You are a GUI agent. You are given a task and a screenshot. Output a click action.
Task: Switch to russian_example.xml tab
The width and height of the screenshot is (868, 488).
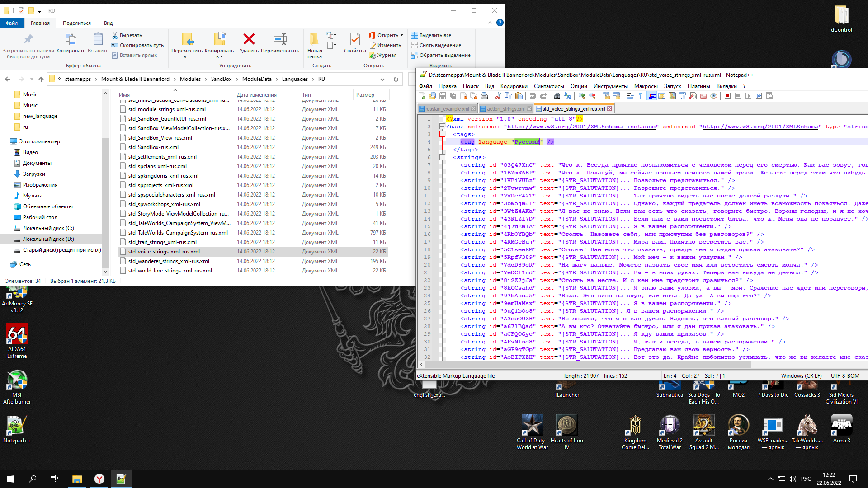point(447,109)
